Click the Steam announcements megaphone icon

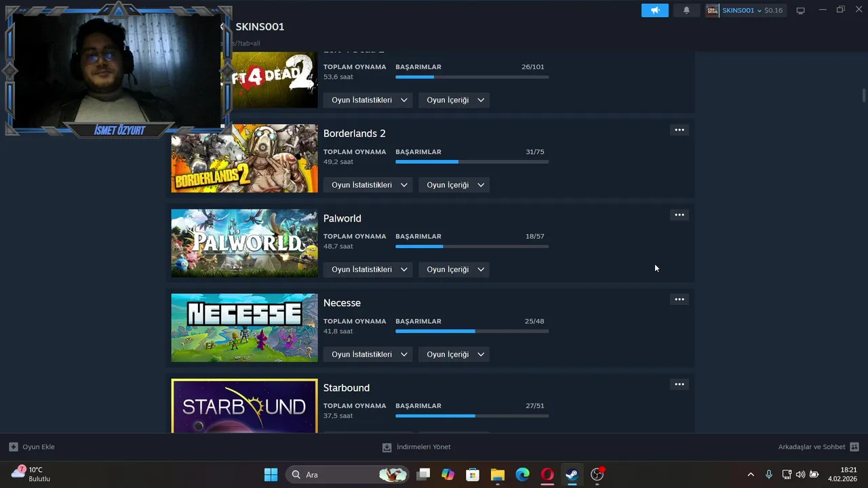pos(654,10)
